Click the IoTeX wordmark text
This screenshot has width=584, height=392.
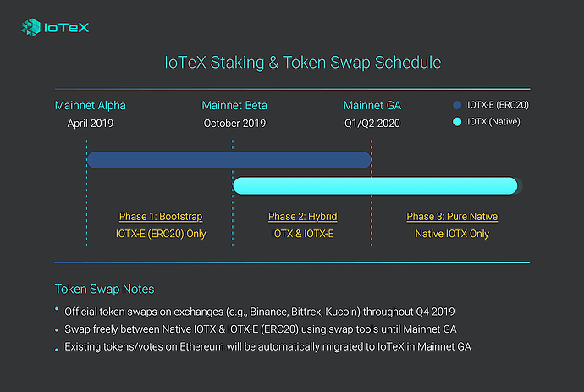[x=67, y=28]
